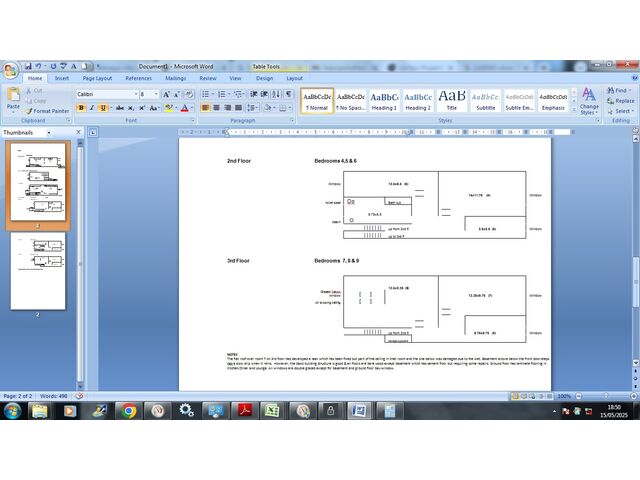
Task: Toggle Italic formatting
Action: 92,108
